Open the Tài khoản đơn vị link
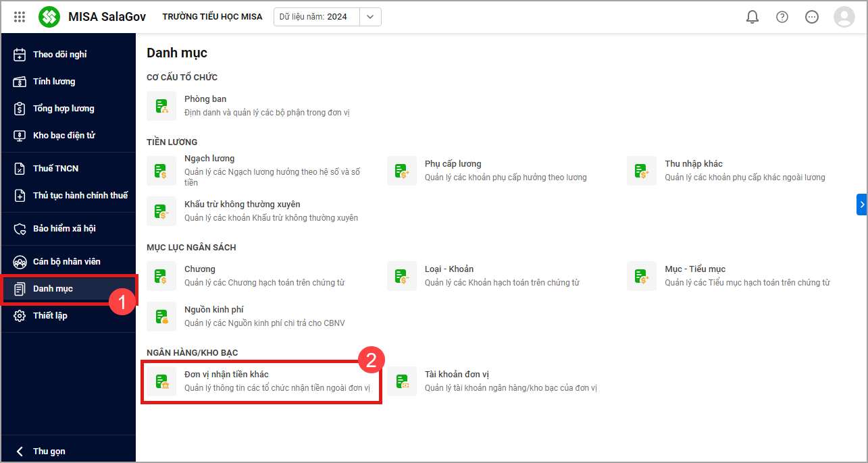 (457, 375)
